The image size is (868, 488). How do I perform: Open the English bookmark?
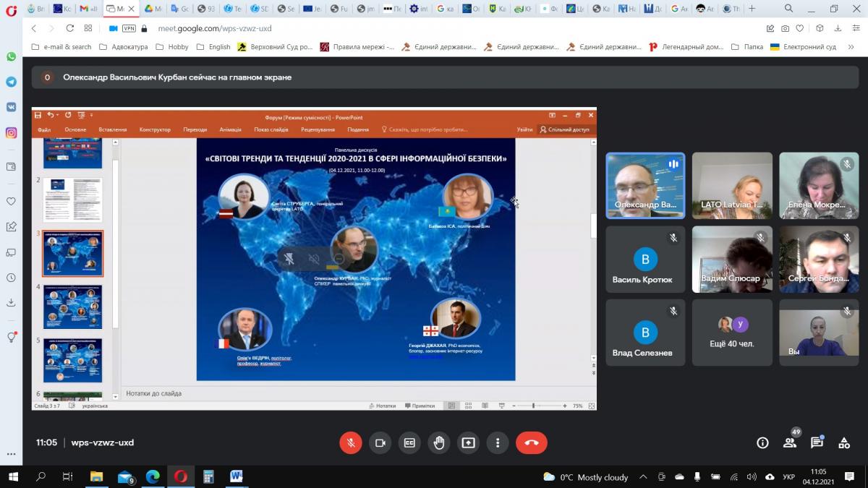pyautogui.click(x=214, y=47)
